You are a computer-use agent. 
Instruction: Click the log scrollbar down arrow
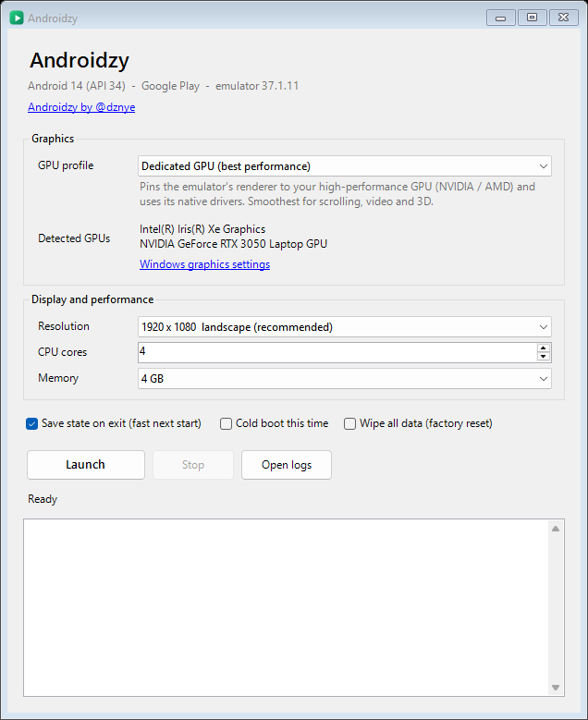click(x=556, y=688)
